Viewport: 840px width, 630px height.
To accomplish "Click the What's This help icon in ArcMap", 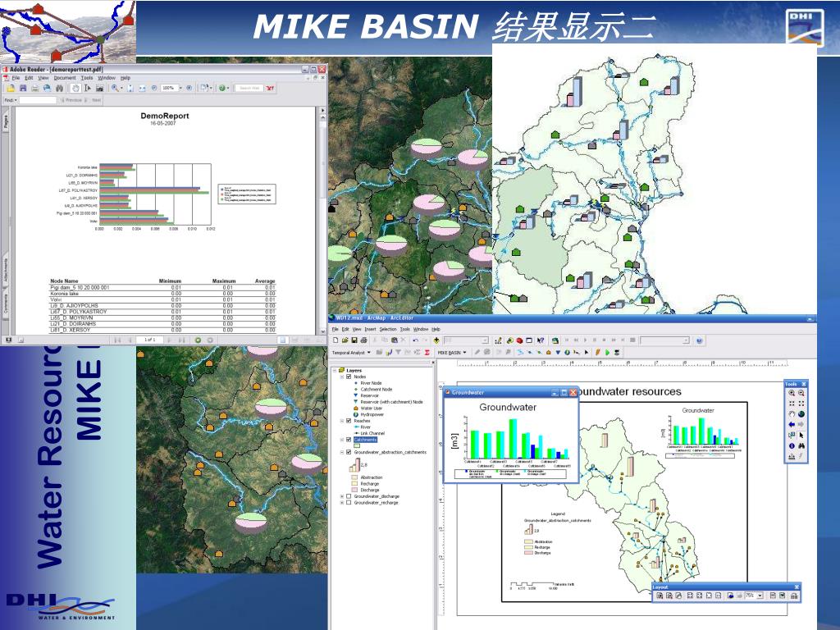I will (x=541, y=340).
